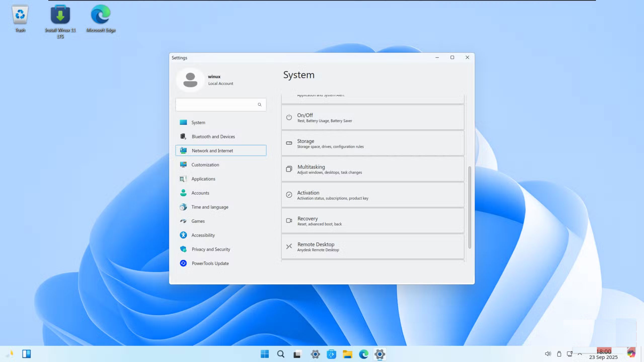Select Bluetooth and Devices in sidebar
Viewport: 644px width, 362px height.
point(213,136)
